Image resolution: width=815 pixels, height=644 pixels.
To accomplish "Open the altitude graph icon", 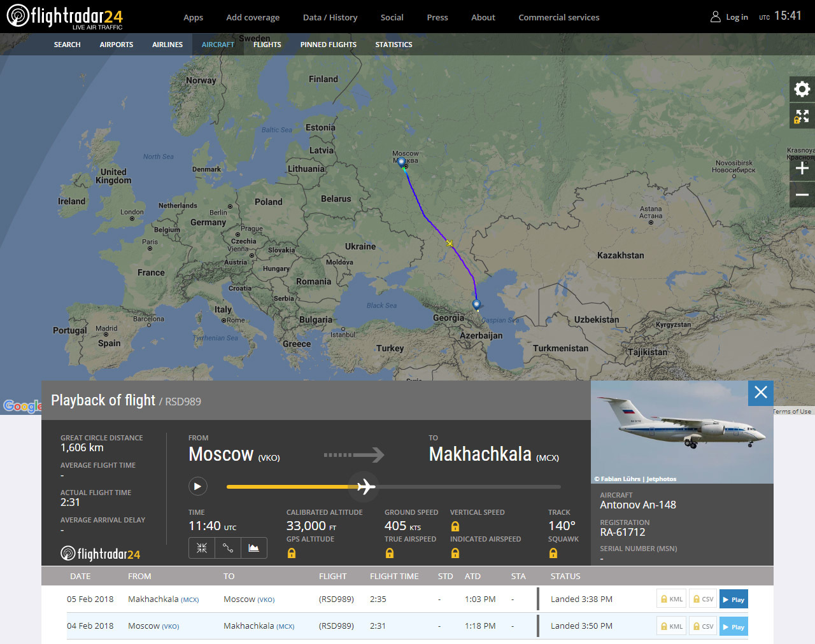I will pyautogui.click(x=254, y=548).
